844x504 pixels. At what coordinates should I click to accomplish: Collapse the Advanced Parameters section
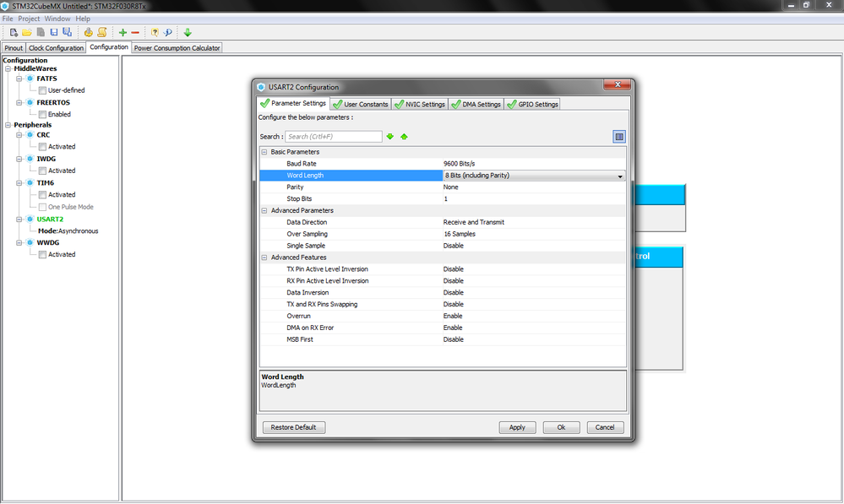[x=264, y=211]
